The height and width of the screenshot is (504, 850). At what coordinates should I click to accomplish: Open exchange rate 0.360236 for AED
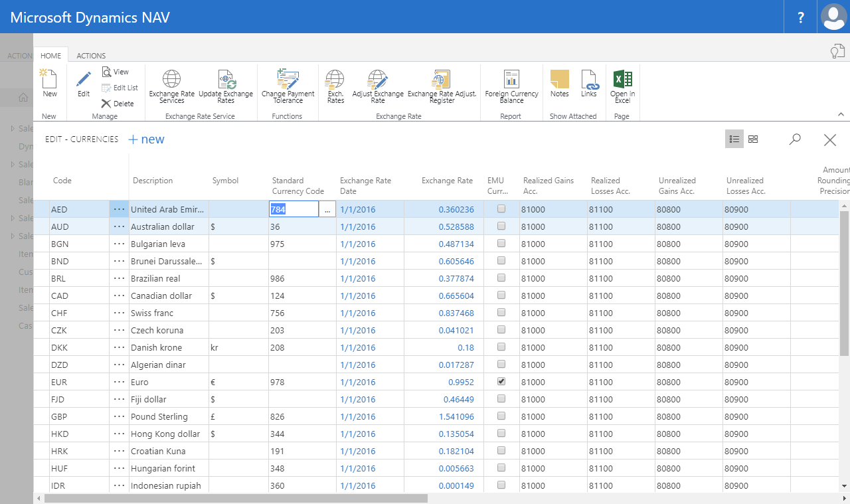point(456,209)
